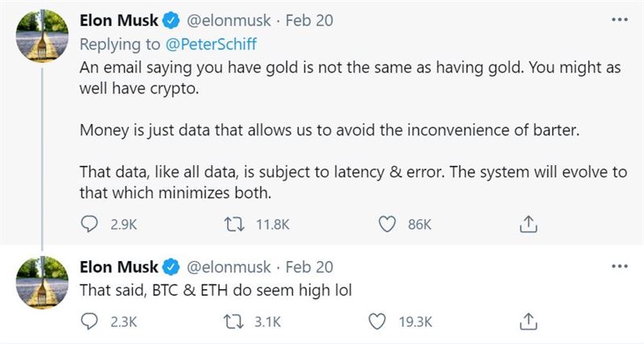644x344 pixels.
Task: Share the first tweet via share icon
Action: [x=528, y=225]
